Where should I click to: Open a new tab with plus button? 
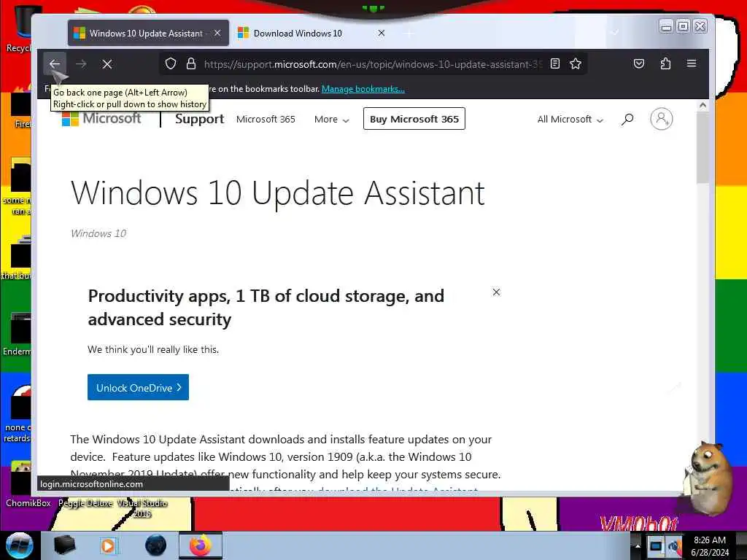(409, 34)
